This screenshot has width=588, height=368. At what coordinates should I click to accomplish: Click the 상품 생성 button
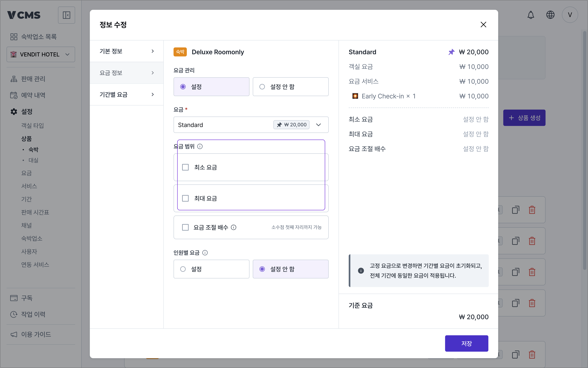[x=524, y=118]
